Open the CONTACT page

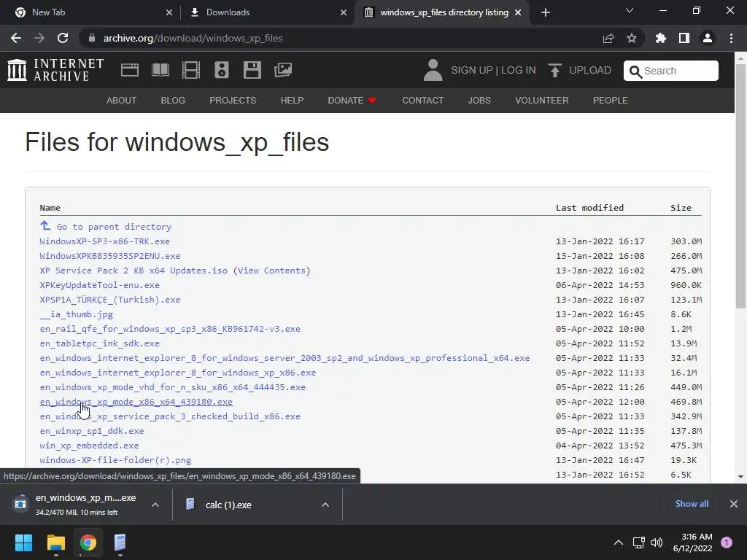pos(422,101)
